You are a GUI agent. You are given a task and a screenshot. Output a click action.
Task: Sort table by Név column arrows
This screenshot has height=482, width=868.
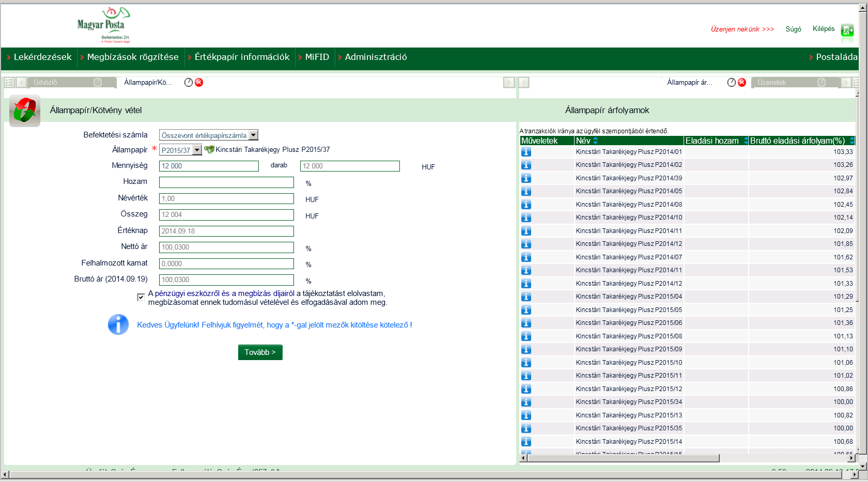[595, 141]
